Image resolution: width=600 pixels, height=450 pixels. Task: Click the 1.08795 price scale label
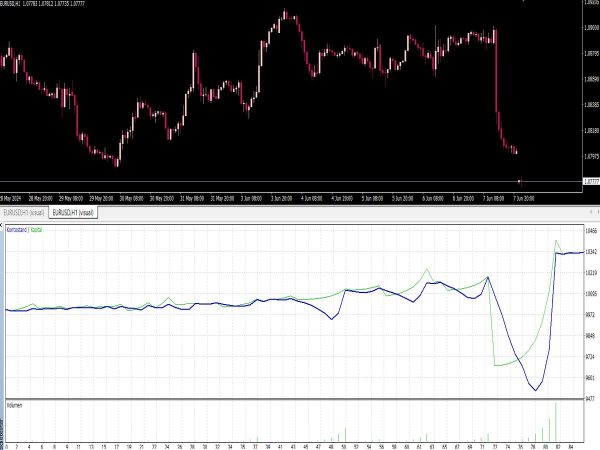pyautogui.click(x=592, y=54)
